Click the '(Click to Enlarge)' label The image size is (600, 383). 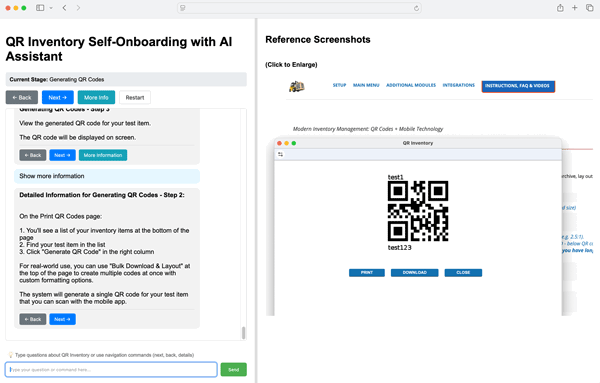click(291, 65)
